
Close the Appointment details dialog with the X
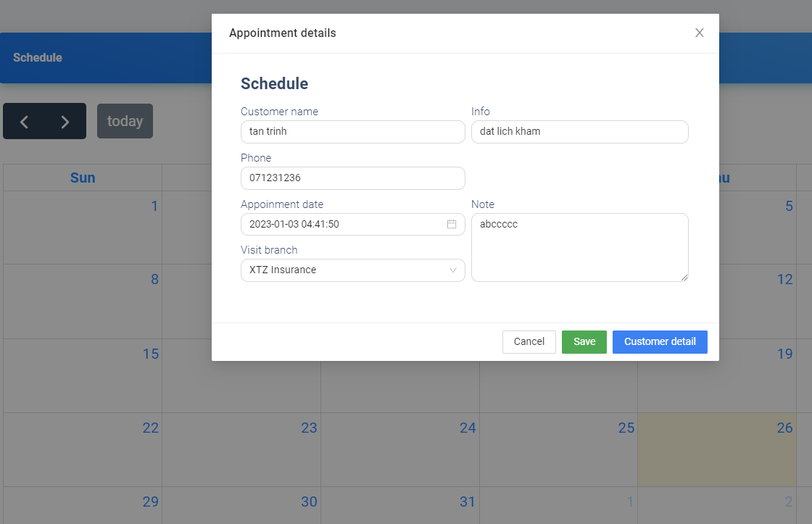coord(699,33)
